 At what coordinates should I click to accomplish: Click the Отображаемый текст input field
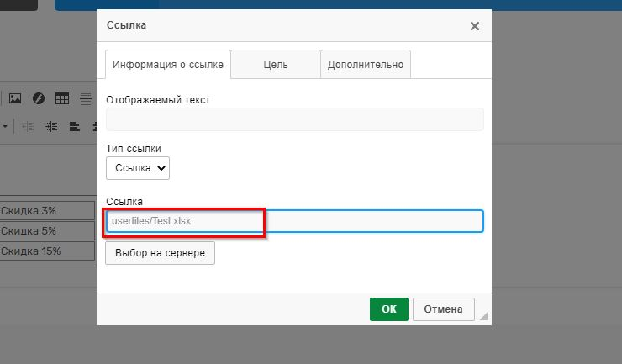pos(294,119)
